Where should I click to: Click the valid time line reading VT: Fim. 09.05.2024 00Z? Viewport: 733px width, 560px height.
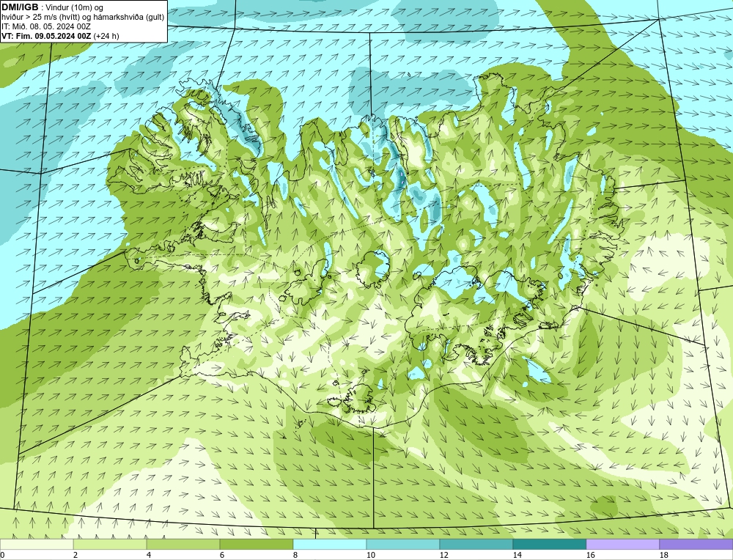tap(47, 36)
